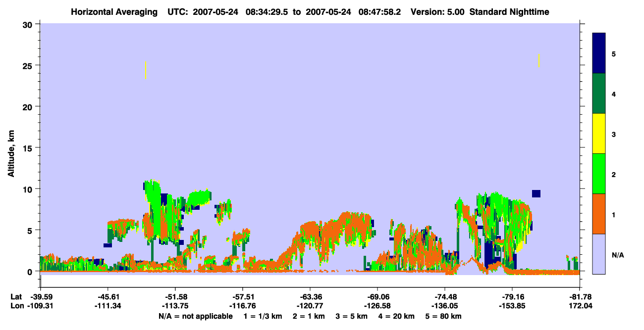Click the yellow colorbar segment labeled 3
644x330 pixels.
tap(598, 134)
